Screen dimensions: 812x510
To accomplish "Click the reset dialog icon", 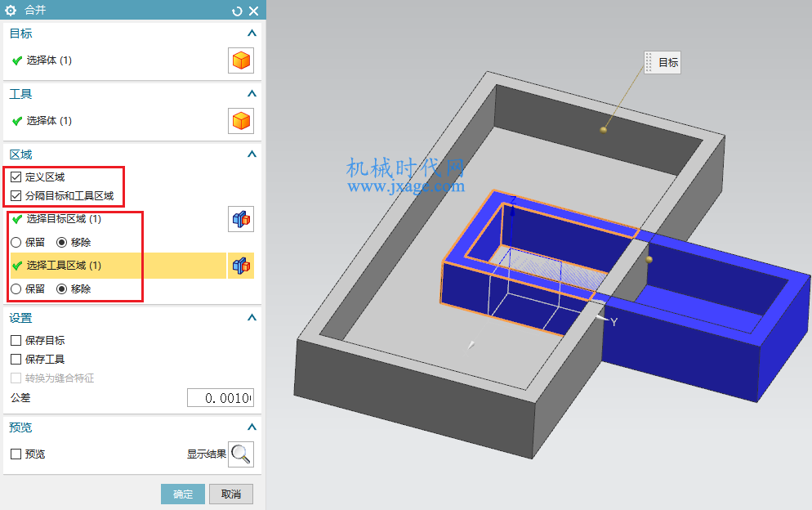I will (x=237, y=11).
